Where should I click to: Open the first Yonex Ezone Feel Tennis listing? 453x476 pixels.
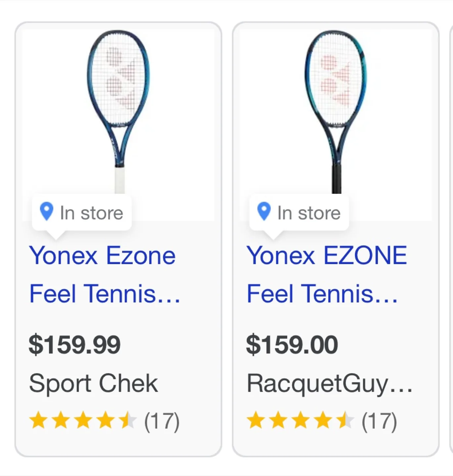click(103, 274)
